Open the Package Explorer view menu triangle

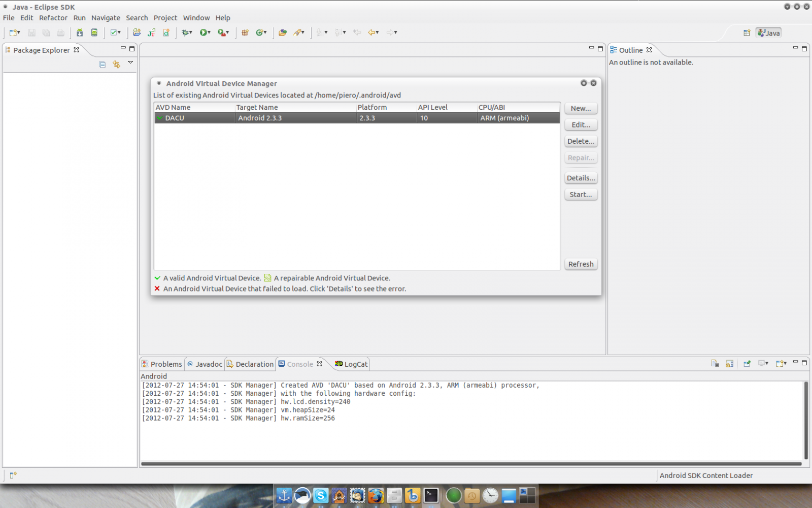130,62
